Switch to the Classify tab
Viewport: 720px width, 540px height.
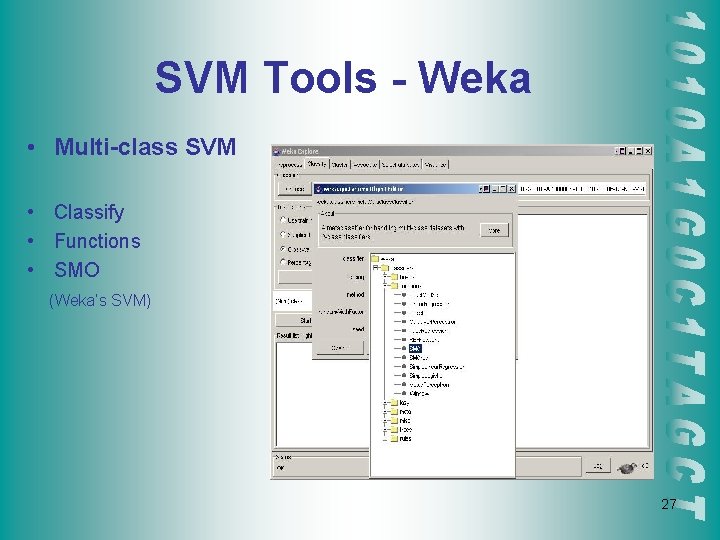pos(317,164)
